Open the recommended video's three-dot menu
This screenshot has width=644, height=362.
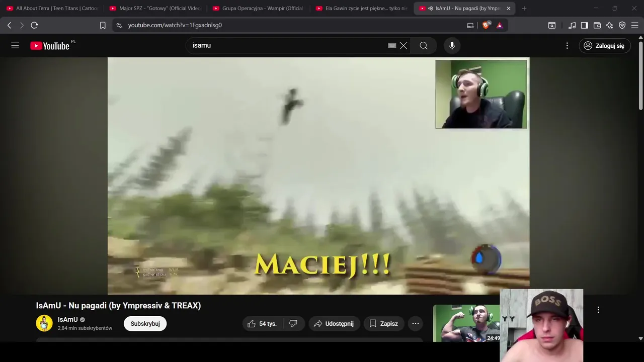[x=598, y=310]
